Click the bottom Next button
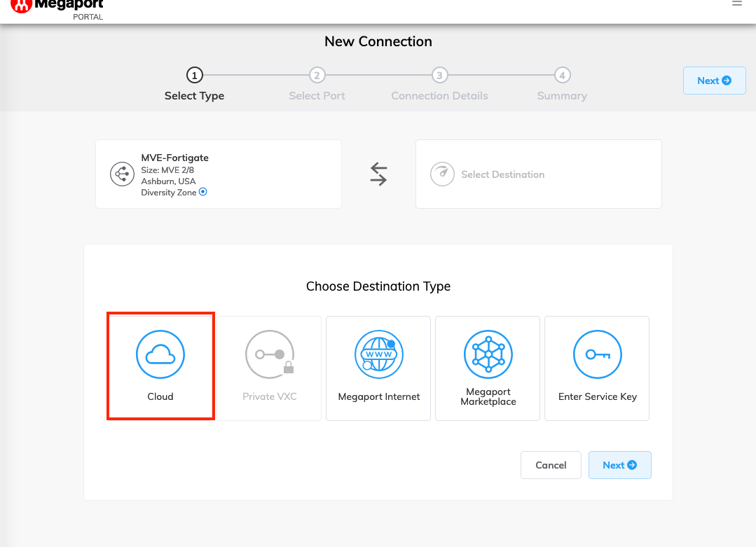Screen dimensions: 756x547 (x=619, y=465)
